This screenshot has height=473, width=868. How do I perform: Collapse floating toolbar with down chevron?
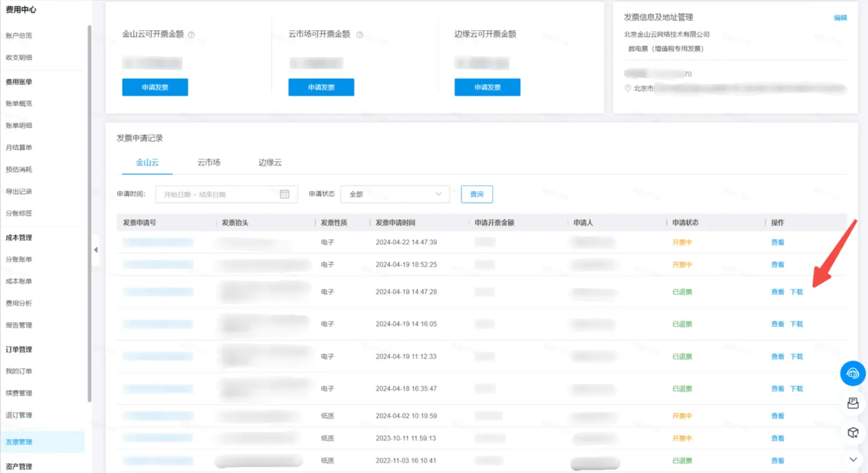point(852,459)
